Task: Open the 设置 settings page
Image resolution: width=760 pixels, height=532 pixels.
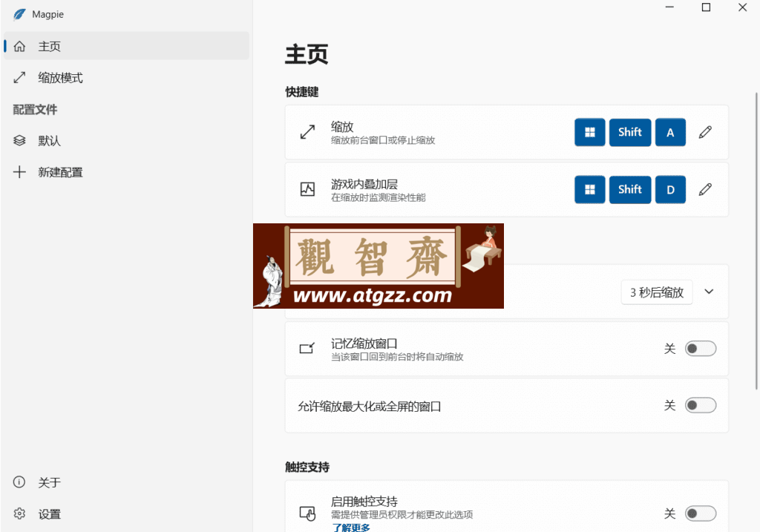Action: click(x=126, y=513)
